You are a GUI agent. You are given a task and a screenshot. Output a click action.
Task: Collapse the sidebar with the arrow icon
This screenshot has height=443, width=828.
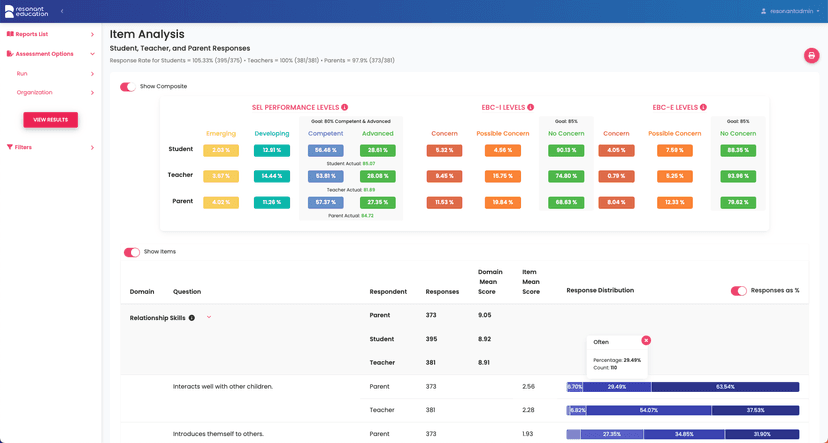[x=62, y=11]
